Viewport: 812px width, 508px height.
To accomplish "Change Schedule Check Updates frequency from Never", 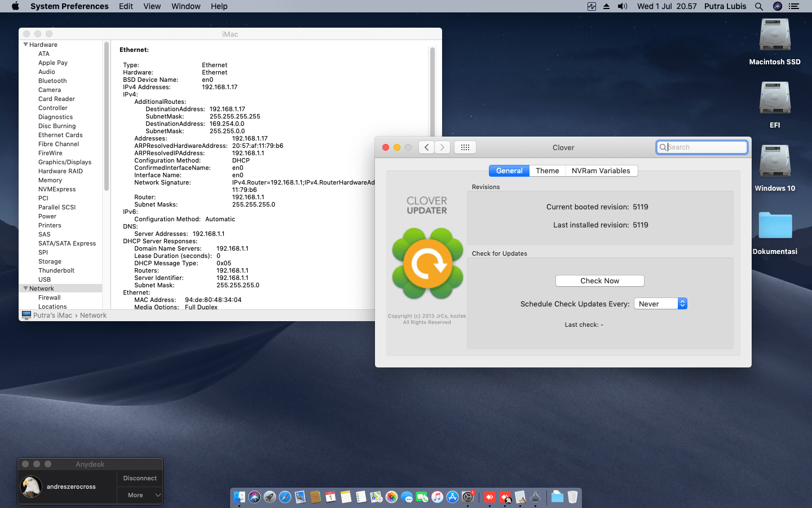I will 660,303.
